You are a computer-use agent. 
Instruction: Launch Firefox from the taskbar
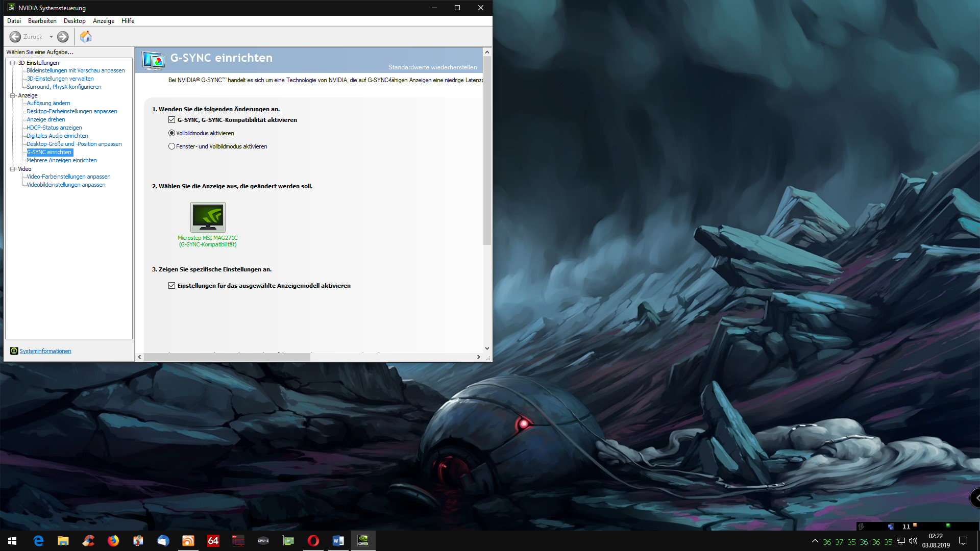pyautogui.click(x=113, y=541)
